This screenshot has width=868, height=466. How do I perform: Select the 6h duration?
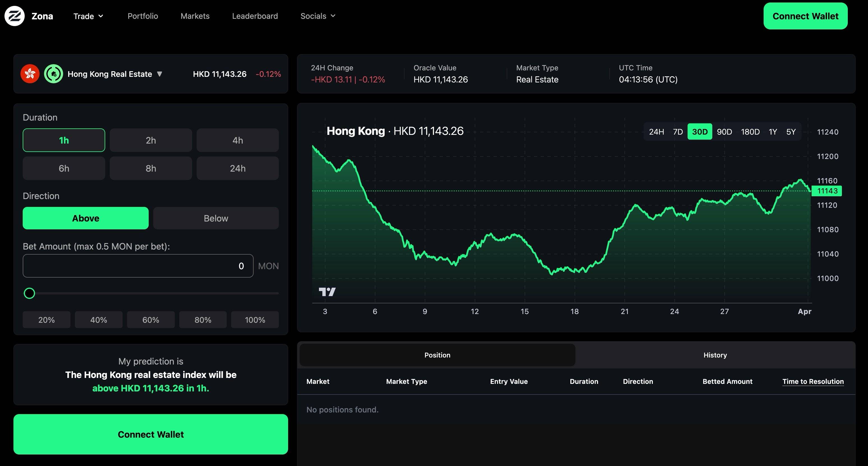(64, 168)
